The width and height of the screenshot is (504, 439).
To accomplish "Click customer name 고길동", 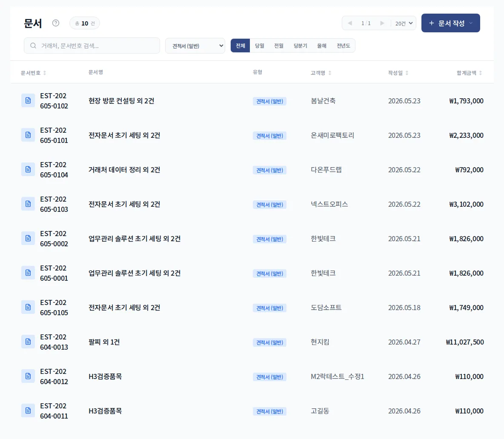I will click(320, 411).
